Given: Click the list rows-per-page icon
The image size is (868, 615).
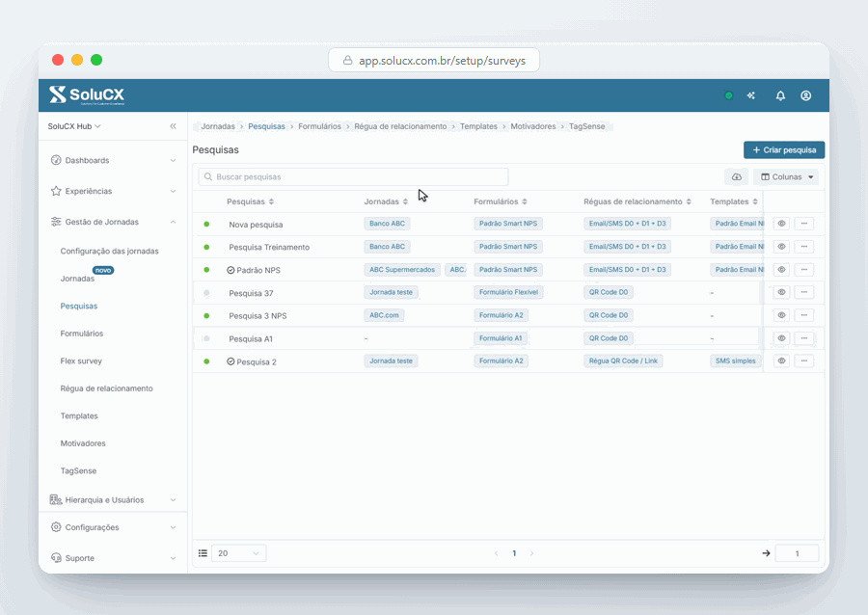Looking at the screenshot, I should click(x=203, y=553).
